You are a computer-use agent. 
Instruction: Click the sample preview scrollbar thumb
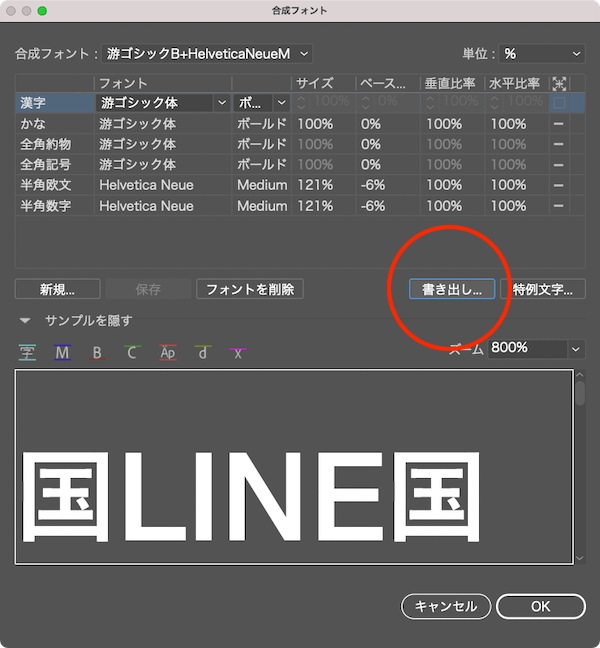(580, 393)
